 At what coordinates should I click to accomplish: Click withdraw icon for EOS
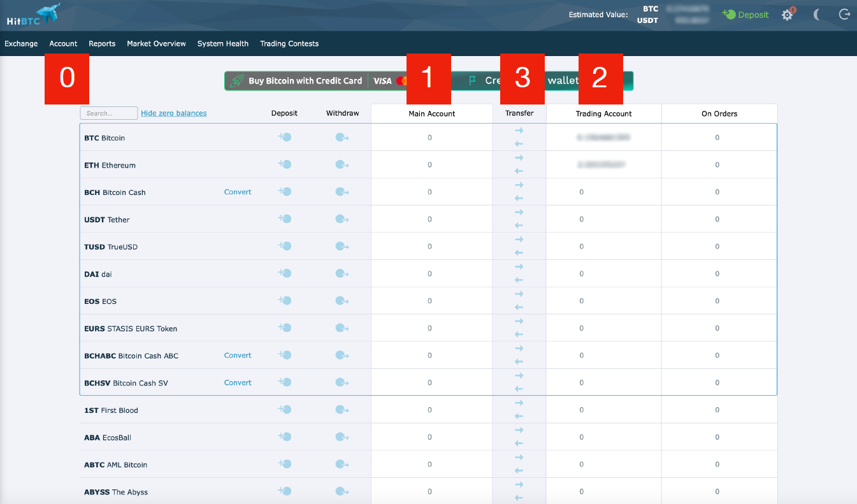[x=342, y=301]
